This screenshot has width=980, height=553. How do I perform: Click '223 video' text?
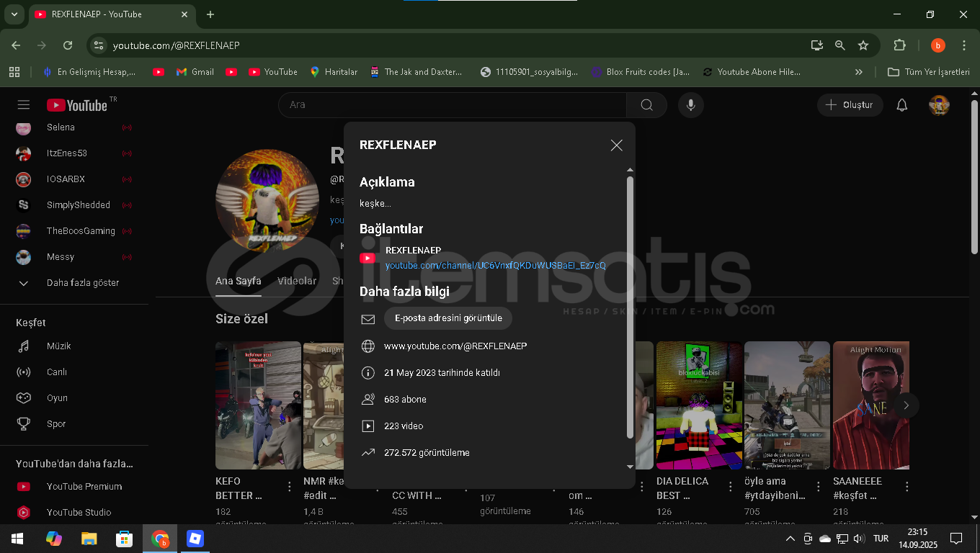[x=404, y=426]
